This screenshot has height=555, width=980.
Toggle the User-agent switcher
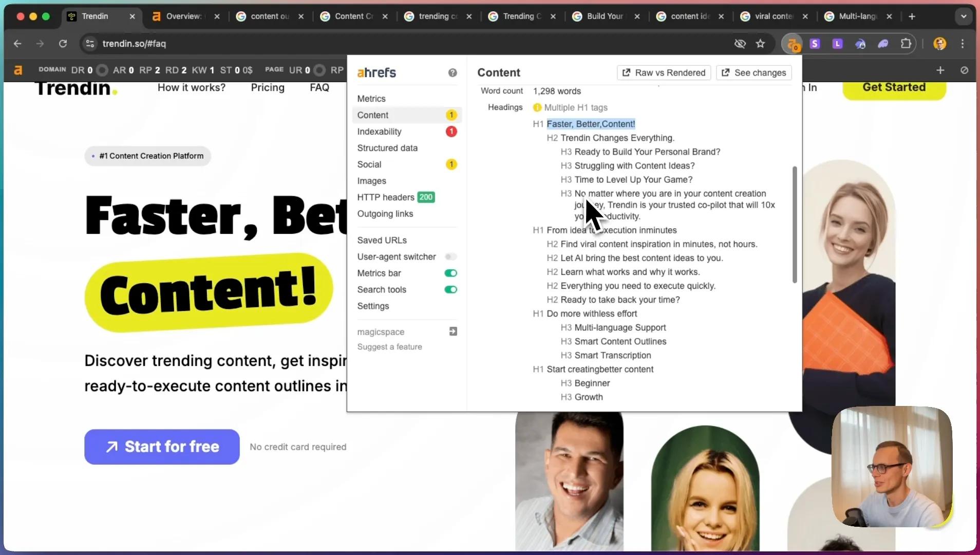point(450,256)
